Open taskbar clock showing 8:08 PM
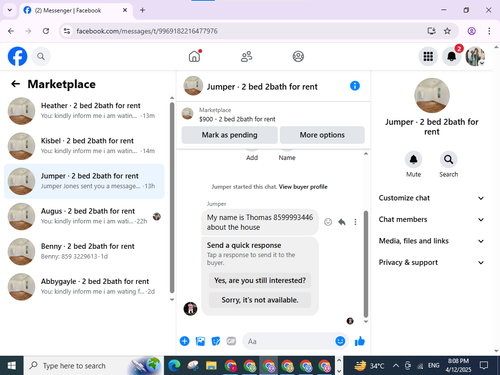Image resolution: width=500 pixels, height=375 pixels. (x=458, y=366)
